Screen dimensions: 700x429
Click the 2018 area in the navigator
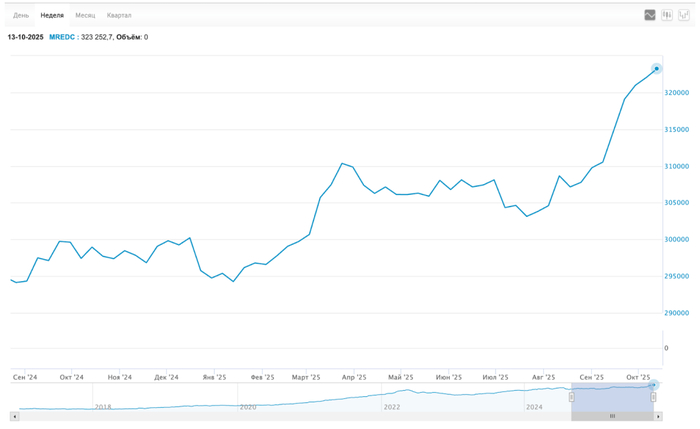pos(102,406)
